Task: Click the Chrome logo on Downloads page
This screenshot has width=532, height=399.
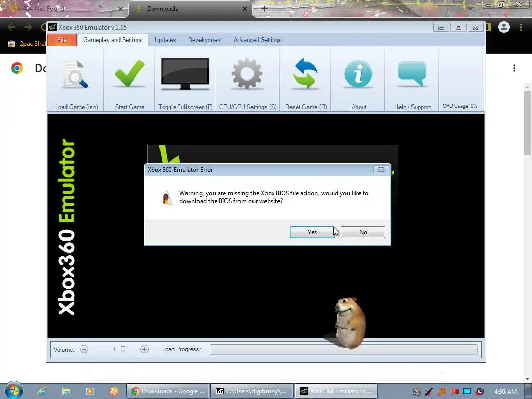Action: point(17,68)
